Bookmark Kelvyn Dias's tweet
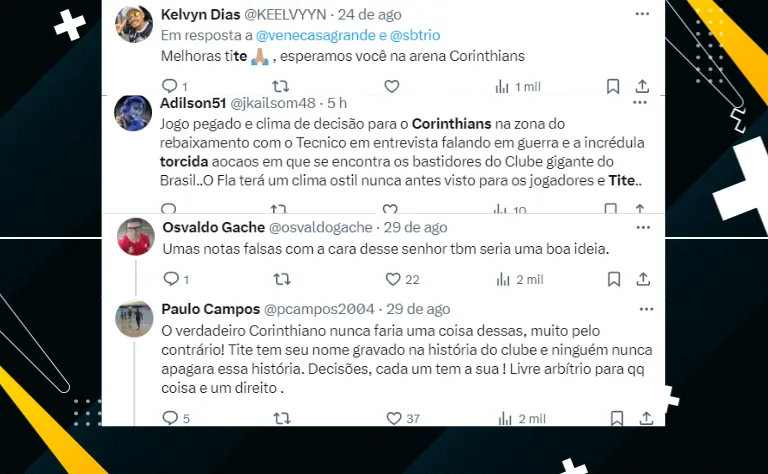The width and height of the screenshot is (768, 474). pyautogui.click(x=612, y=87)
